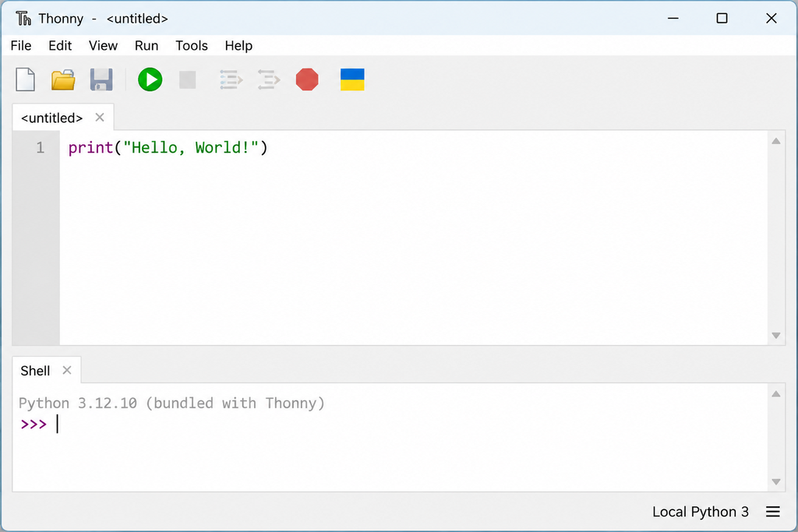Viewport: 798px width, 532px height.
Task: Open a file with the folder icon
Action: point(63,80)
